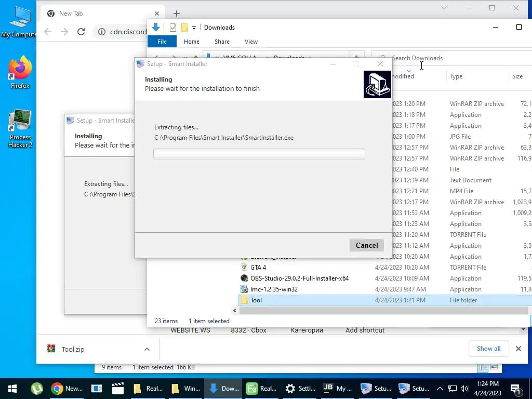Switch to the JB My taskbar app
Image resolution: width=532 pixels, height=399 pixels.
coord(338,389)
